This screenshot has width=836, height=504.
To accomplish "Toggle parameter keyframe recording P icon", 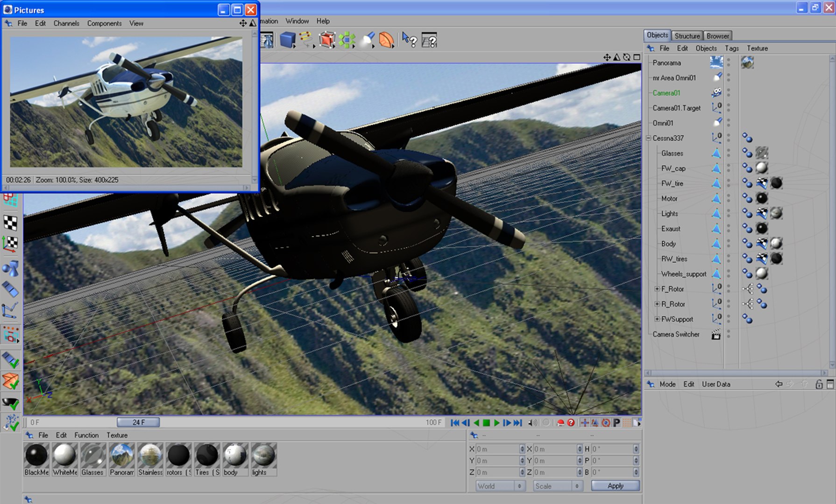I will tap(616, 423).
